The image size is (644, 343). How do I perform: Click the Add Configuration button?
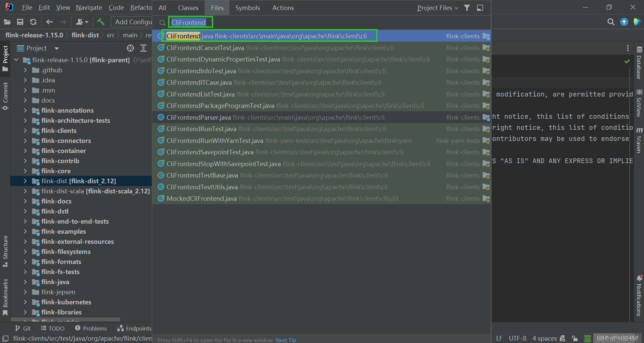coord(132,22)
